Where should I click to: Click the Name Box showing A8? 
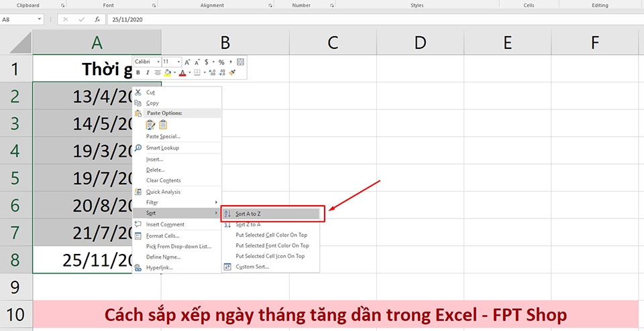[19, 19]
